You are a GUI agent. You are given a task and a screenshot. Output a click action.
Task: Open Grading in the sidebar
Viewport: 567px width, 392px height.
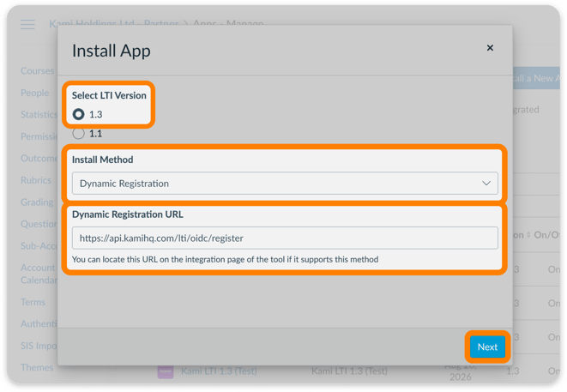click(x=37, y=202)
